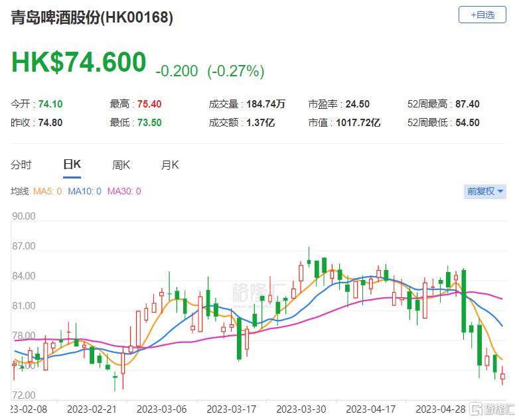Click the 市盈率 value 24.50
The image size is (519, 420).
point(358,104)
